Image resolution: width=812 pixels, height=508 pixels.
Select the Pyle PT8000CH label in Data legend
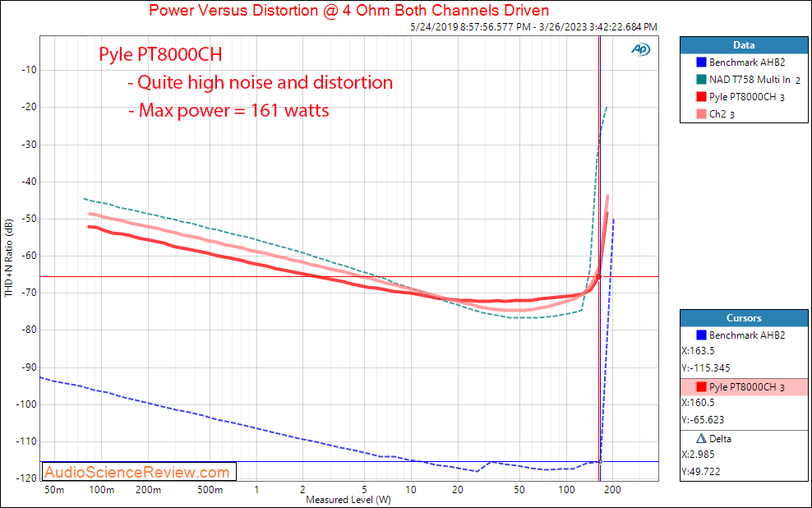(743, 97)
